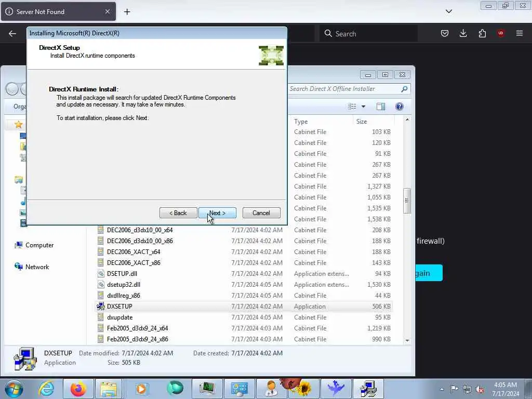The image size is (532, 399).
Task: Open Firefox downloads panel
Action: coord(463,33)
